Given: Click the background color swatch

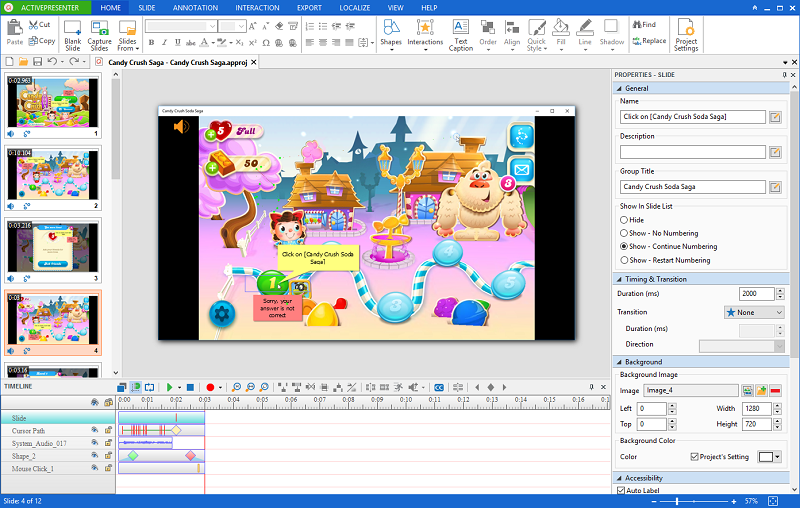Looking at the screenshot, I should (x=766, y=457).
